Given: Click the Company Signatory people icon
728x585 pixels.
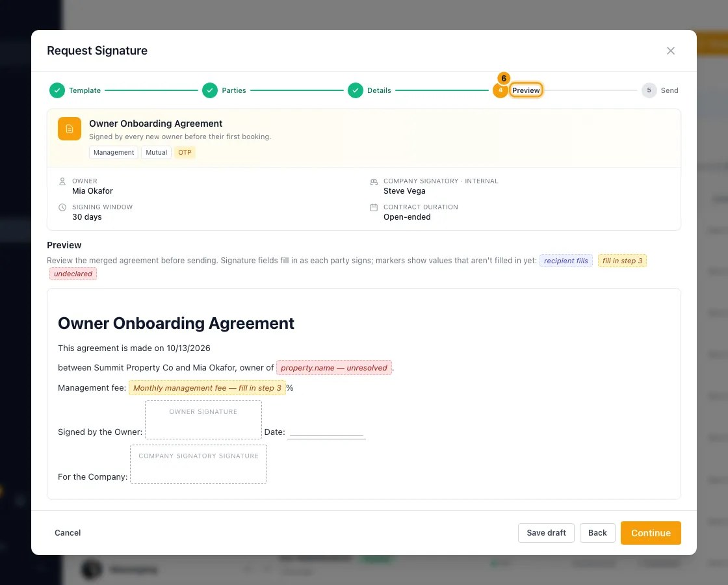Looking at the screenshot, I should coord(374,181).
